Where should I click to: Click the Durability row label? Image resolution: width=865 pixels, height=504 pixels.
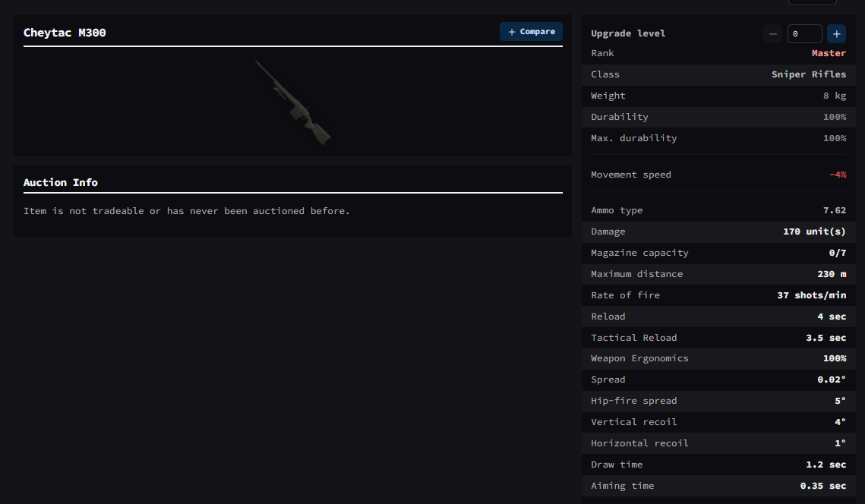pyautogui.click(x=620, y=117)
